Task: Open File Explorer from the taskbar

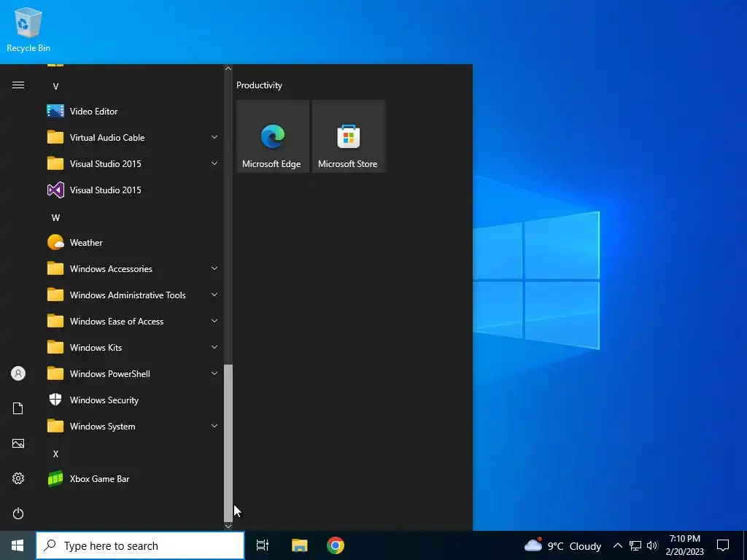Action: (x=300, y=545)
